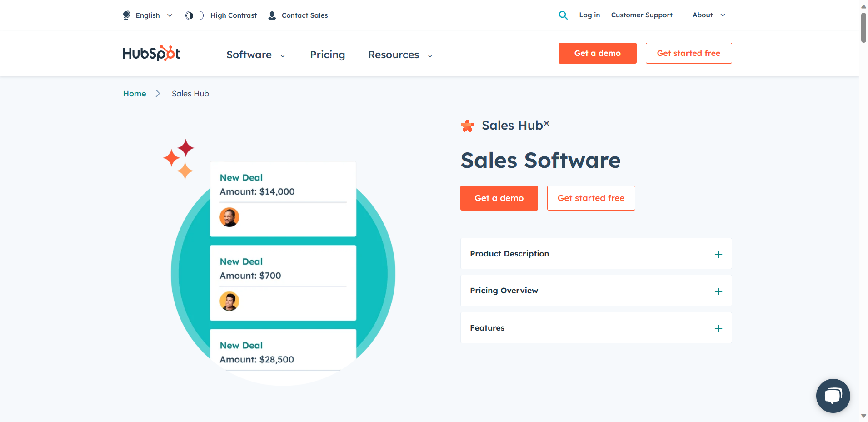868x422 pixels.
Task: Click the avatar on the $700 deal card
Action: click(229, 301)
